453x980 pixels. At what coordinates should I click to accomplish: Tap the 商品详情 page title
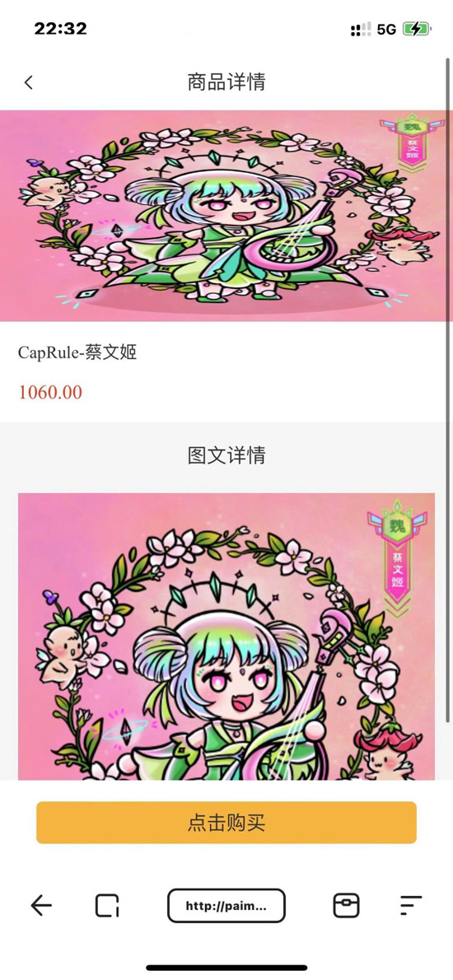pyautogui.click(x=226, y=82)
